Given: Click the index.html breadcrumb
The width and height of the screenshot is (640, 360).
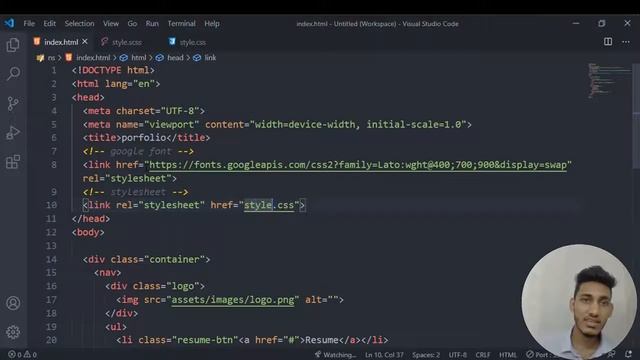Looking at the screenshot, I should pos(93,58).
